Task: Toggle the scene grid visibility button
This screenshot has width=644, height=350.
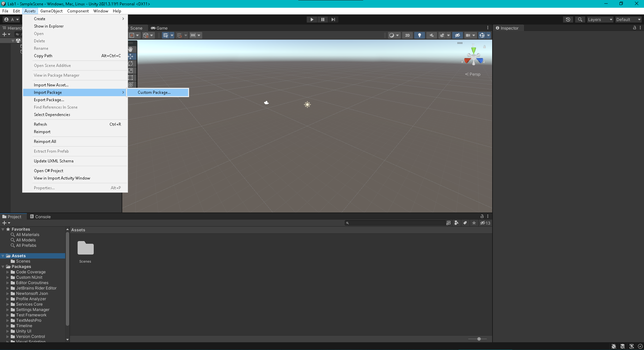Action: (166, 35)
